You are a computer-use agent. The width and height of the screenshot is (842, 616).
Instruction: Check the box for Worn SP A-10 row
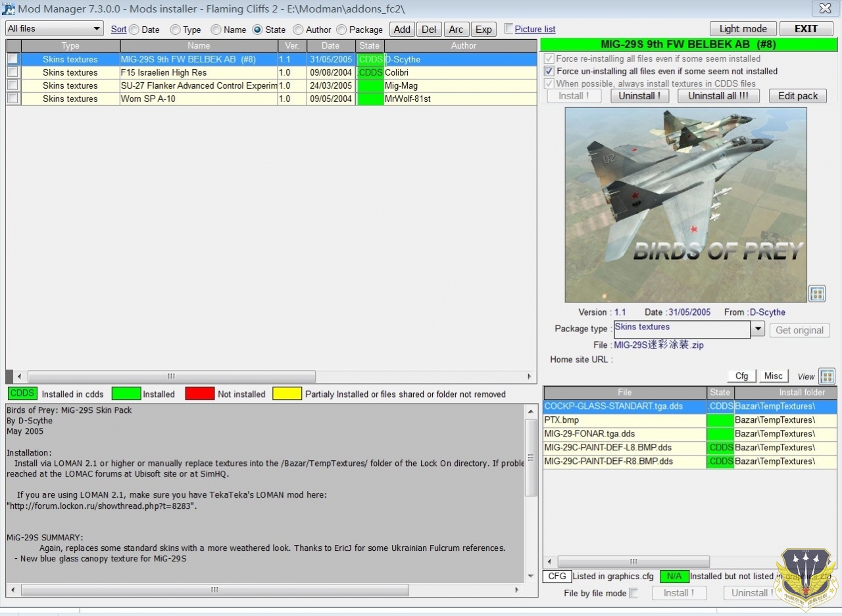point(12,99)
